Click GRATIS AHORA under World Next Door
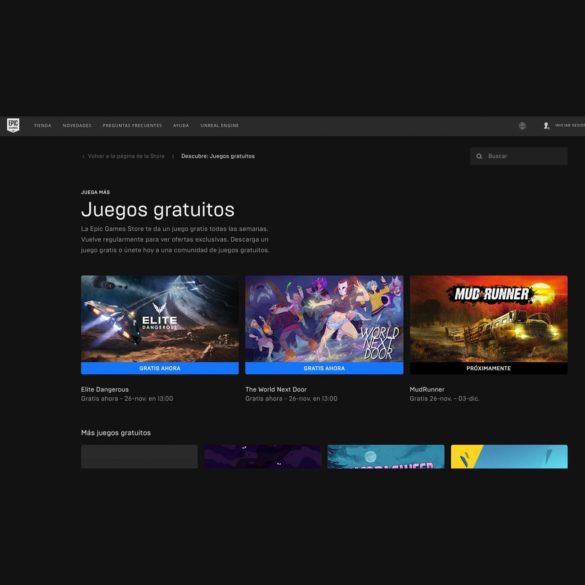Screen dimensions: 585x585 [324, 368]
